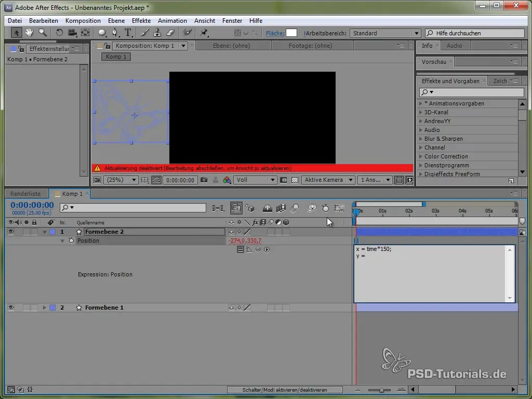This screenshot has height=399, width=532.
Task: Select the Pan Behind anchor tool
Action: coord(85,33)
